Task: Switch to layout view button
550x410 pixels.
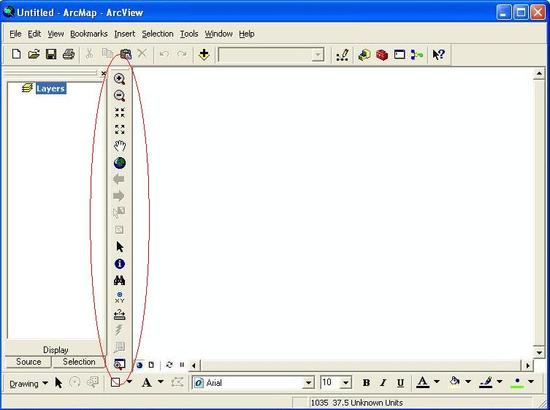Action: (151, 365)
